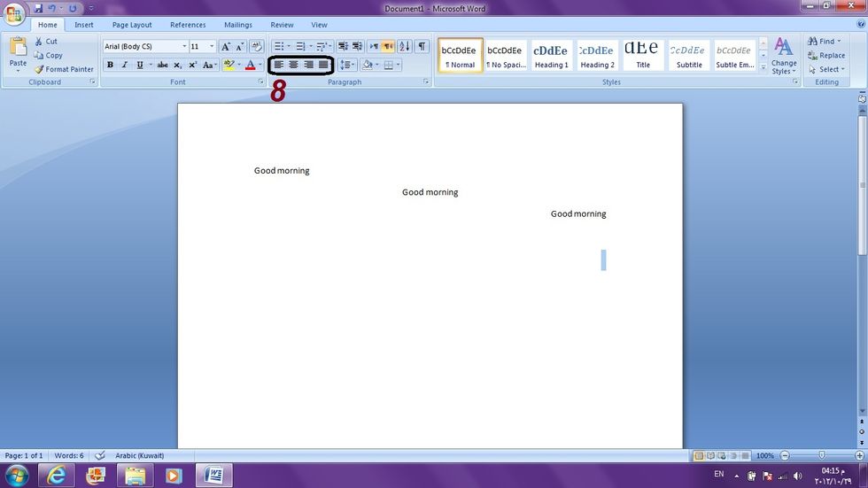
Task: Toggle show paragraph marks
Action: coord(422,46)
